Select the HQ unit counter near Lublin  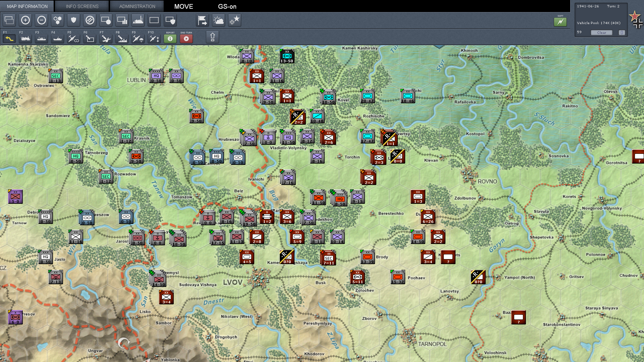click(156, 76)
